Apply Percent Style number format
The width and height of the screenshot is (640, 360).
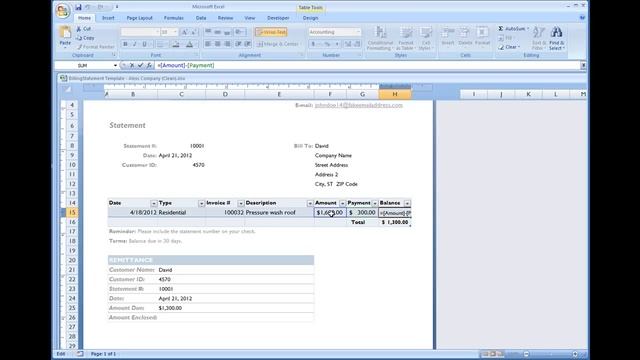click(327, 44)
